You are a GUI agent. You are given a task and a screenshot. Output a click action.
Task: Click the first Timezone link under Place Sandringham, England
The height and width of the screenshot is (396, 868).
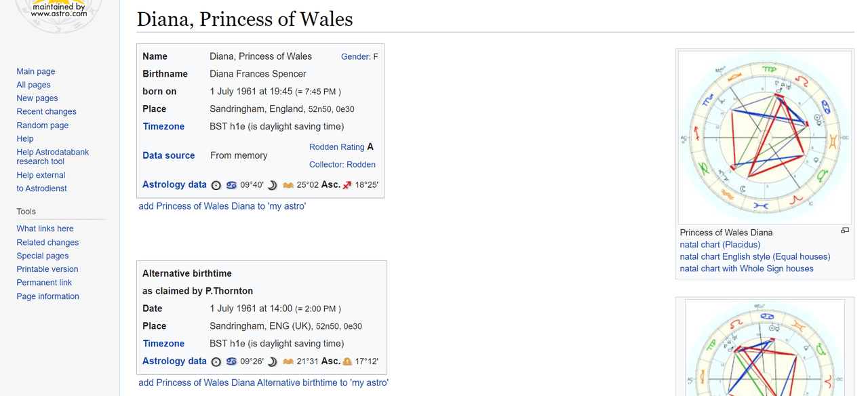[163, 126]
